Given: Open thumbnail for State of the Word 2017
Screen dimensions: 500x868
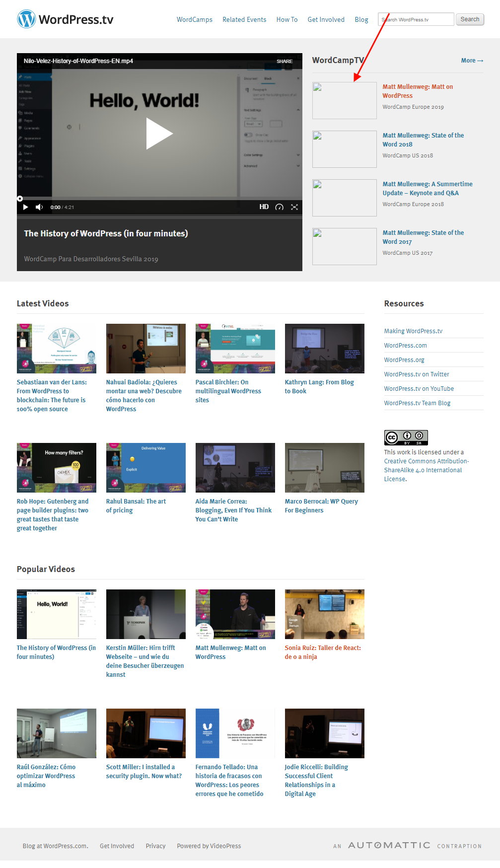Looking at the screenshot, I should click(345, 247).
